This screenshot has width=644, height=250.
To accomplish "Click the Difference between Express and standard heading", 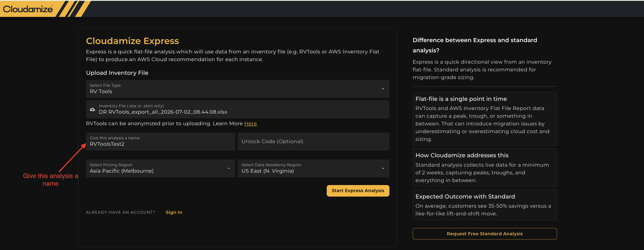I will click(x=475, y=45).
